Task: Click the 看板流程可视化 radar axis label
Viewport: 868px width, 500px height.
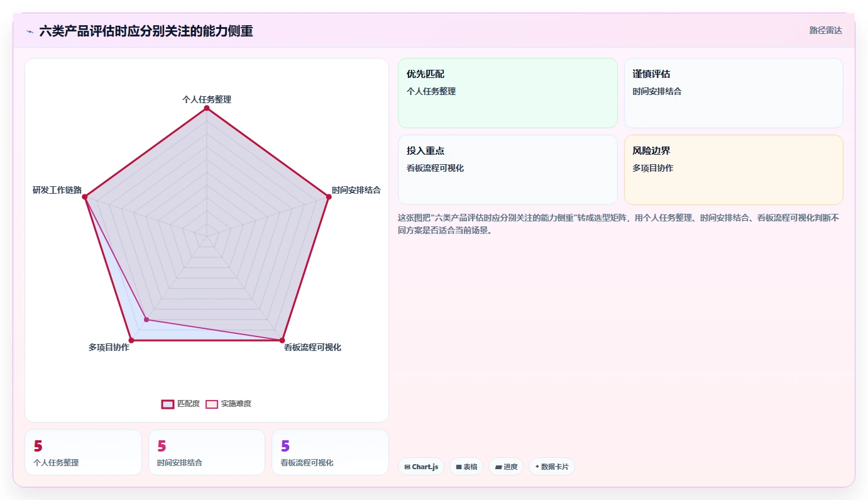Action: 312,347
